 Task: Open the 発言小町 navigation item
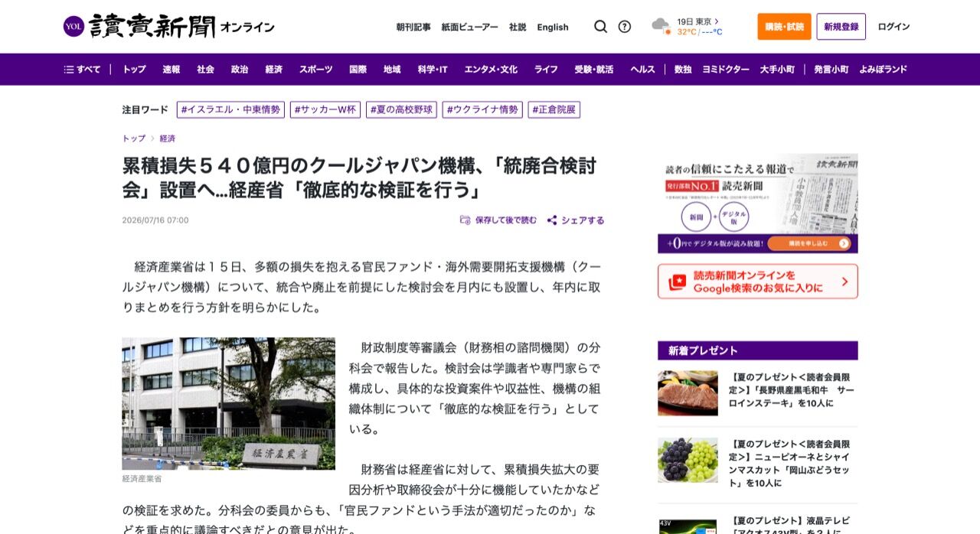click(831, 69)
